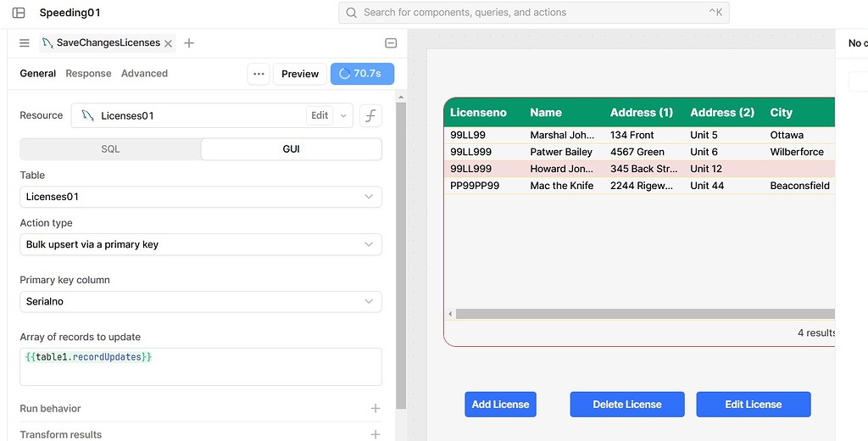Click the Address (2) column header
The width and height of the screenshot is (868, 441).
point(722,113)
